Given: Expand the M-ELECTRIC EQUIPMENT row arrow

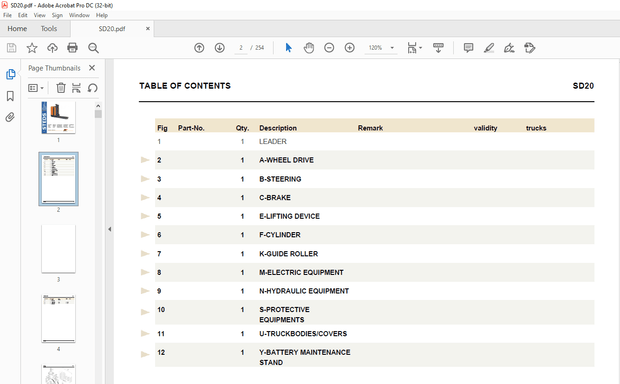Looking at the screenshot, I should click(x=145, y=272).
